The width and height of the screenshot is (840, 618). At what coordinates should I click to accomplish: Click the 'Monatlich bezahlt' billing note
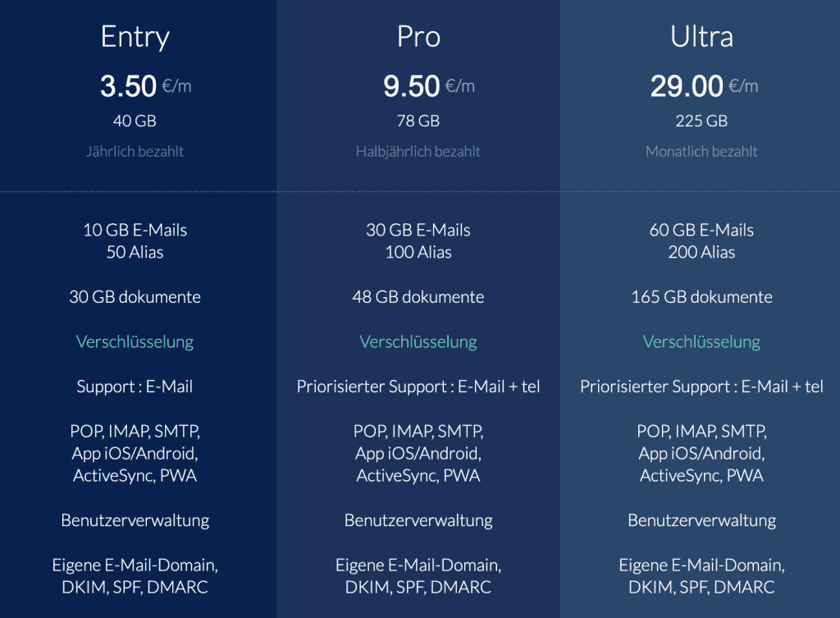point(701,152)
